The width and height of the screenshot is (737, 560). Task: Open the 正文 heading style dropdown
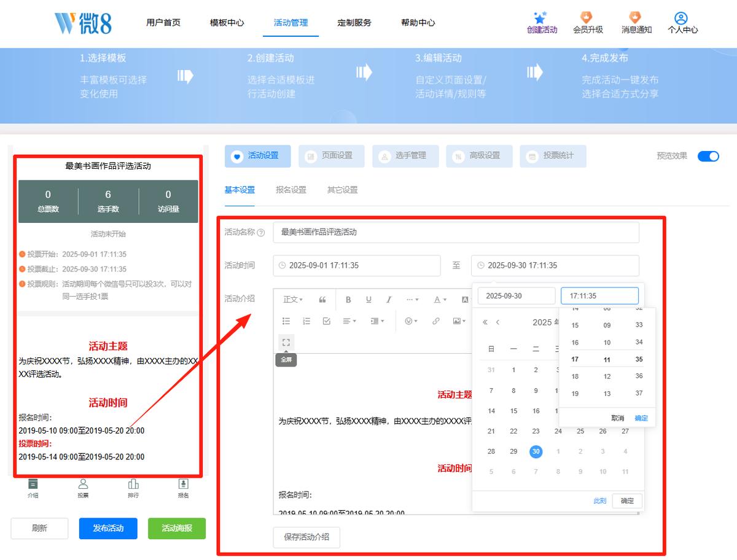[x=293, y=300]
